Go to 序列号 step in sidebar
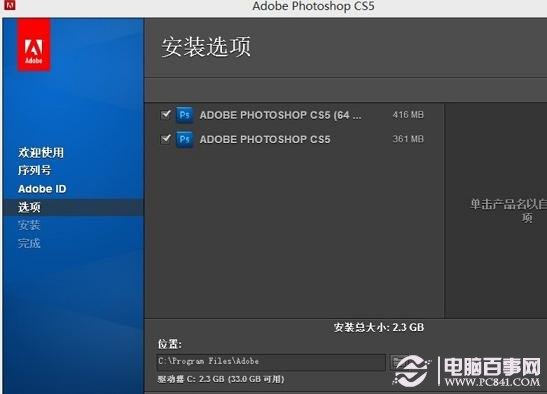This screenshot has width=547, height=394. point(35,170)
